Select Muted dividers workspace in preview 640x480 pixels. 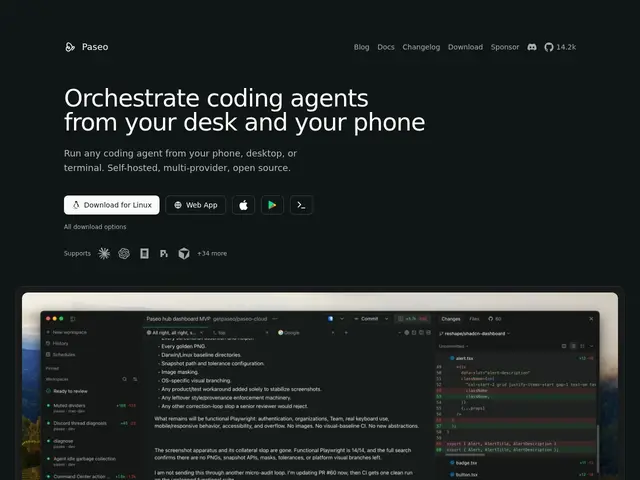click(91, 408)
